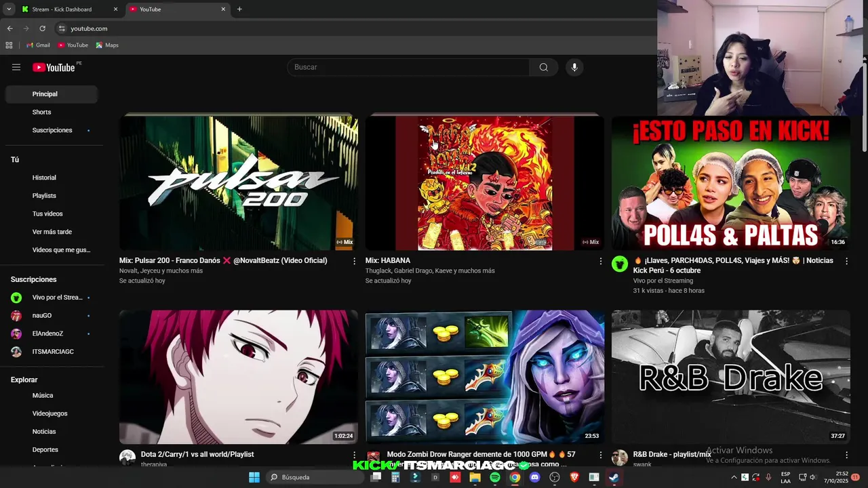Viewport: 868px width, 488px height.
Task: Go back with the browser back arrow
Action: pyautogui.click(x=9, y=28)
